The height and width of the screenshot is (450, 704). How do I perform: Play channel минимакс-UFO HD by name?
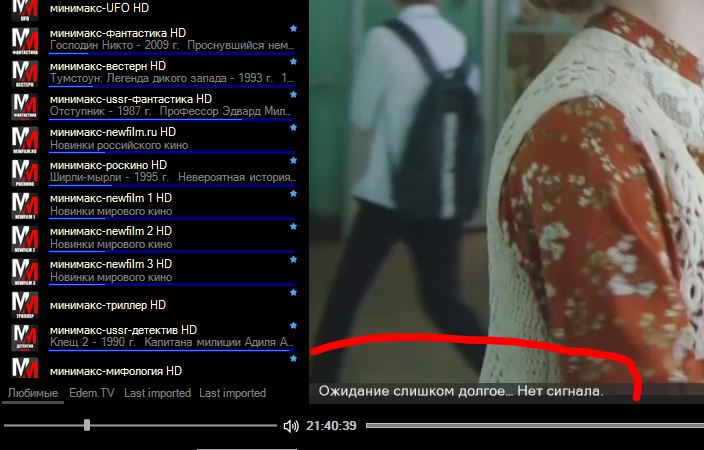[99, 8]
